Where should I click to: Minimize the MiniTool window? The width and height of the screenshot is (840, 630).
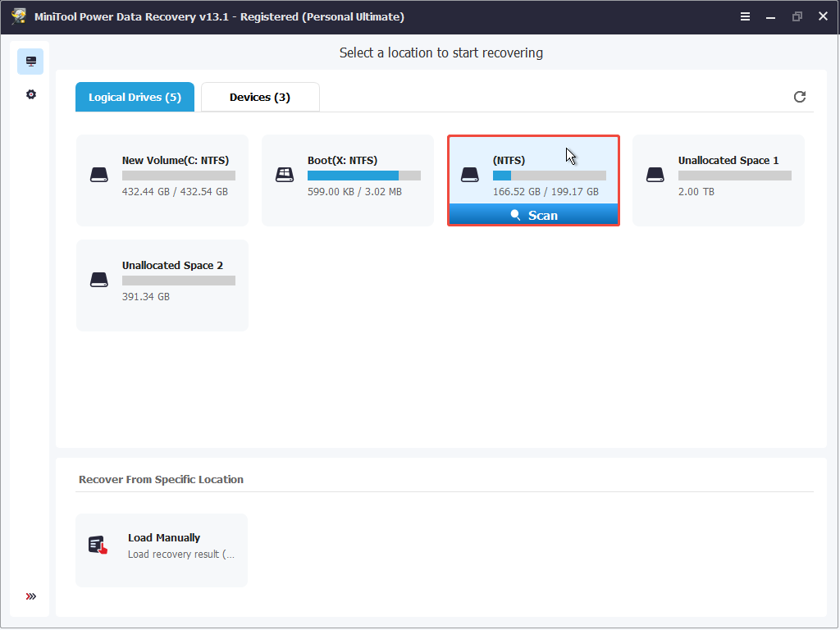(x=770, y=16)
